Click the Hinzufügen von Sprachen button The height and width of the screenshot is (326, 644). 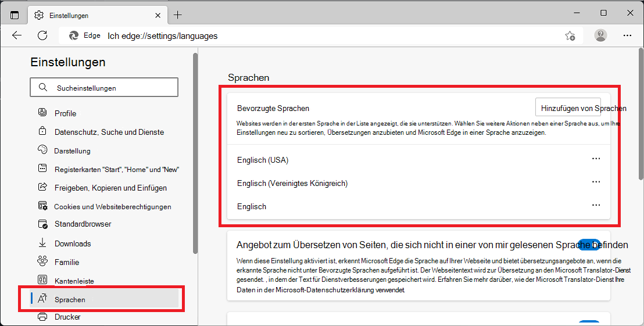tap(568, 108)
